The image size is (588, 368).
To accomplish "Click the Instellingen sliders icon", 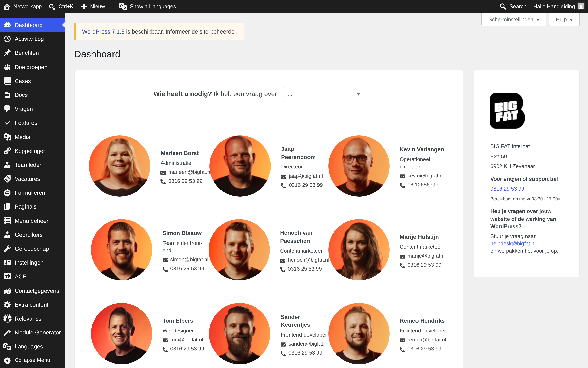I will click(7, 263).
